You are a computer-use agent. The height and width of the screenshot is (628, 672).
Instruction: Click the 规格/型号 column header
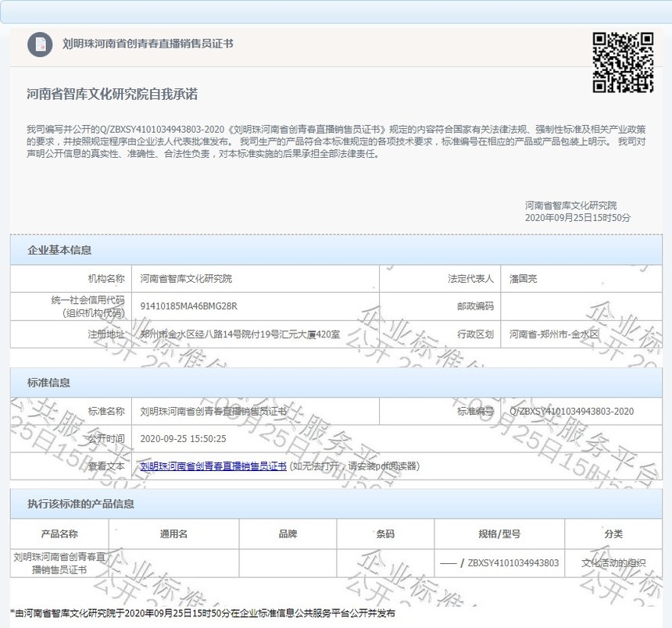pos(499,533)
